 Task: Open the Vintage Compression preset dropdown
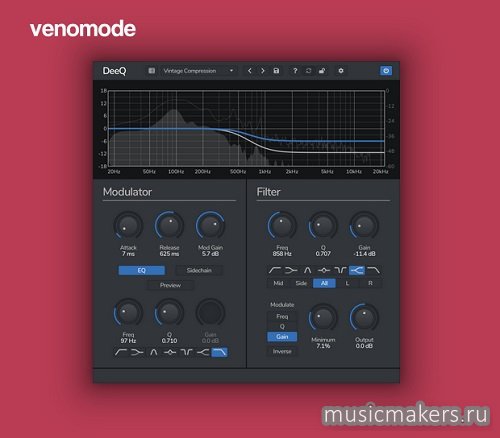[x=198, y=71]
